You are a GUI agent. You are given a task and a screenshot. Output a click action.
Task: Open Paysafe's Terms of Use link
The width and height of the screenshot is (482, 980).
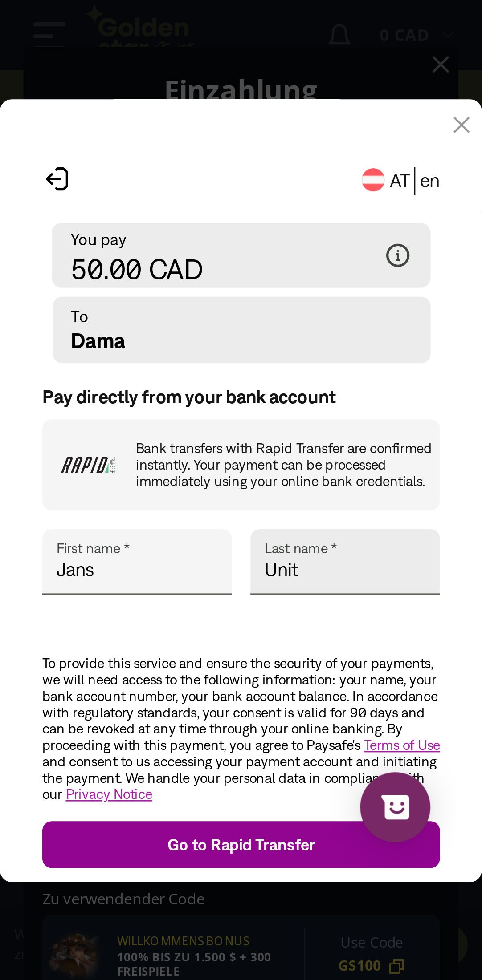click(401, 745)
